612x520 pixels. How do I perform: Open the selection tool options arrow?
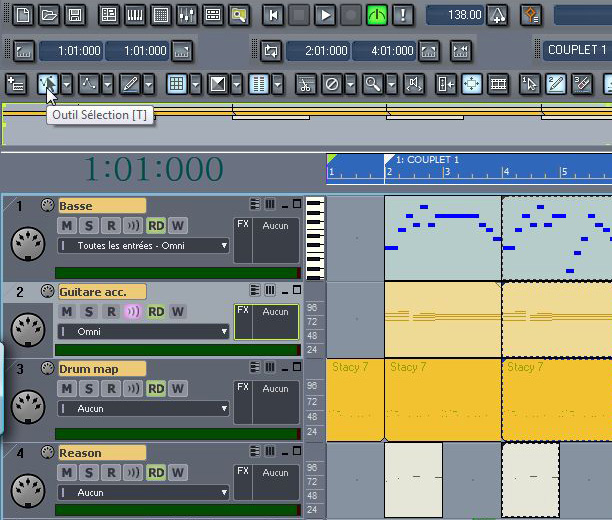tap(67, 84)
